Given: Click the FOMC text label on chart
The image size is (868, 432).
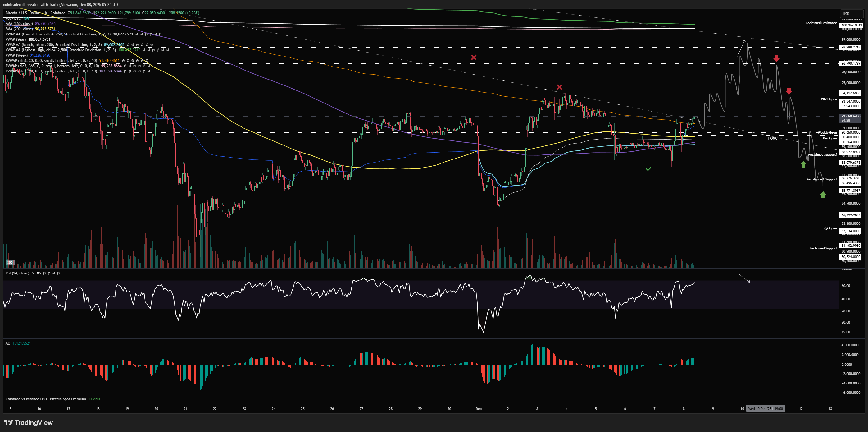Looking at the screenshot, I should [772, 138].
